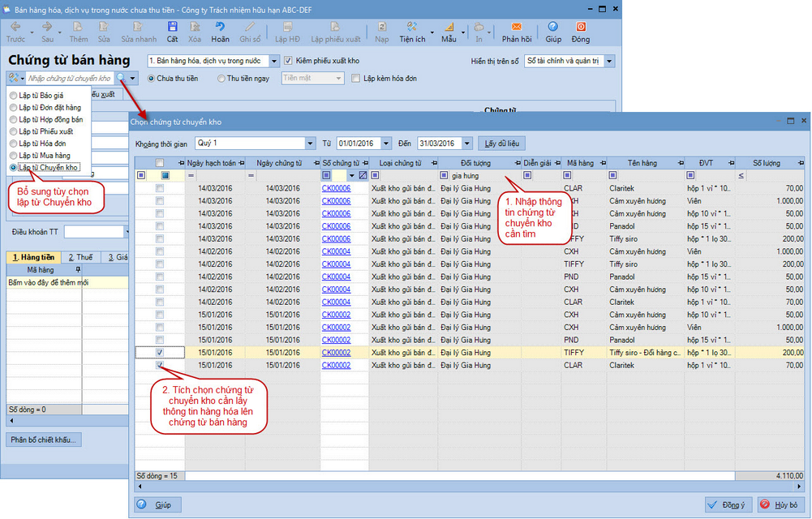812x519 pixels.
Task: Click the Sửa (edit) toolbar icon
Action: coord(104,27)
